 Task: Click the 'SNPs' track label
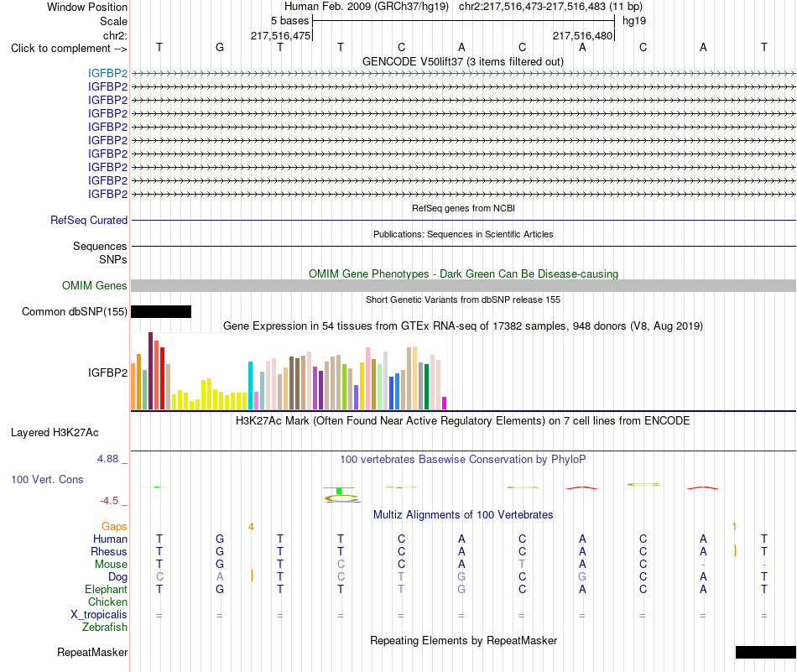click(113, 259)
